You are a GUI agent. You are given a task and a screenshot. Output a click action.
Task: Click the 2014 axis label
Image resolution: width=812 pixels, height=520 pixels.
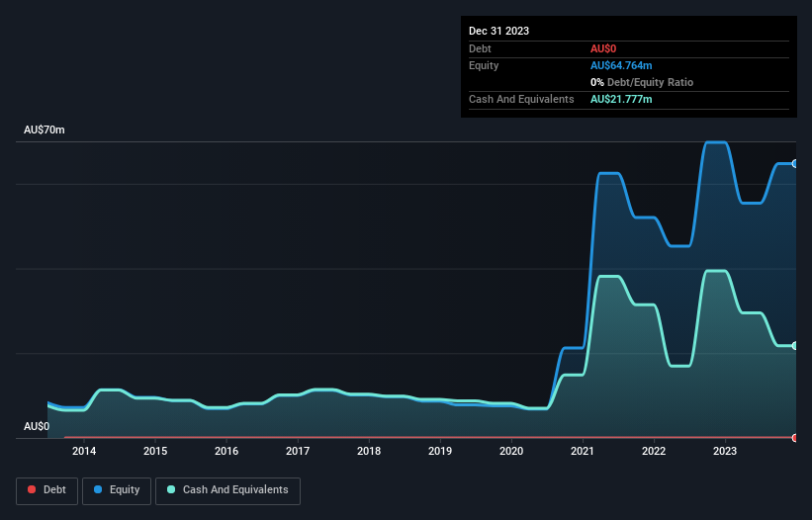point(84,451)
